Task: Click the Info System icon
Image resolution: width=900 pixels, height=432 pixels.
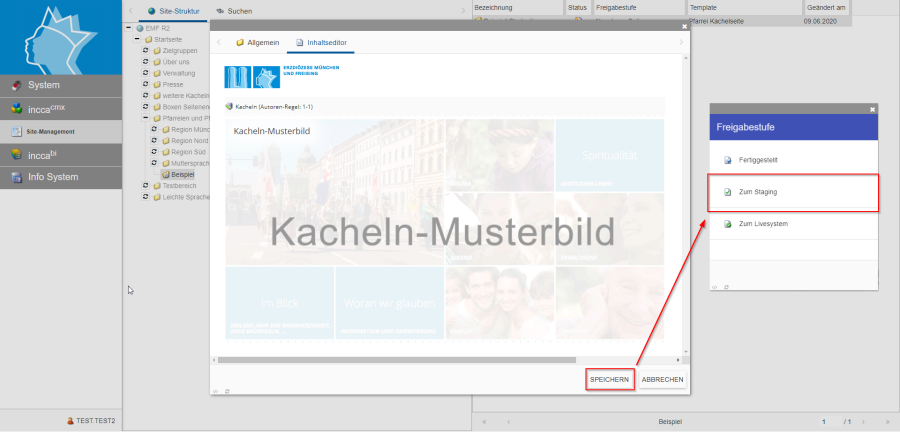Action: coord(14,177)
